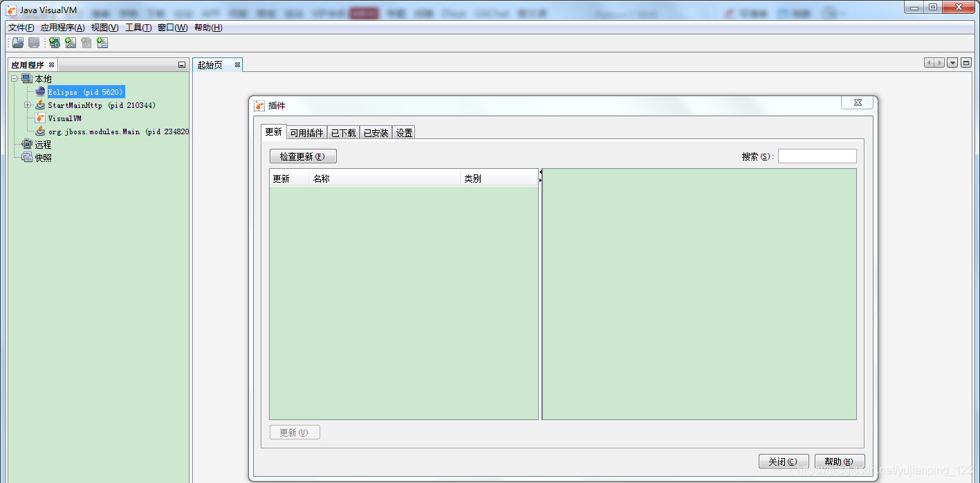Open the 应用程序(A) menu
Image resolution: width=980 pixels, height=483 pixels.
(63, 28)
